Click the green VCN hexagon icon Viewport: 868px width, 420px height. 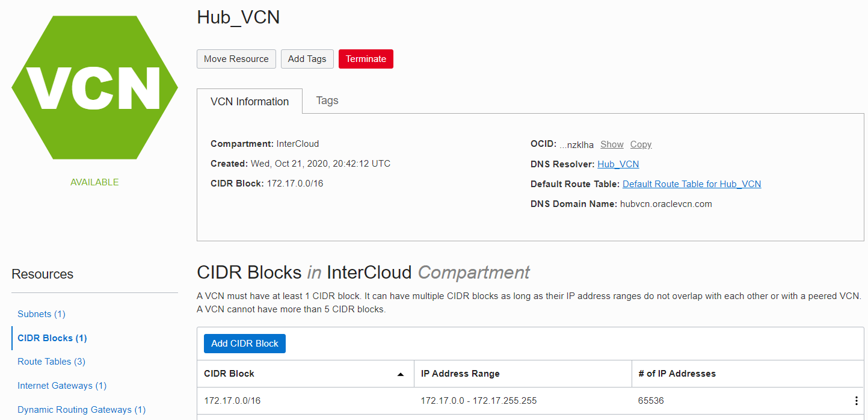coord(94,88)
